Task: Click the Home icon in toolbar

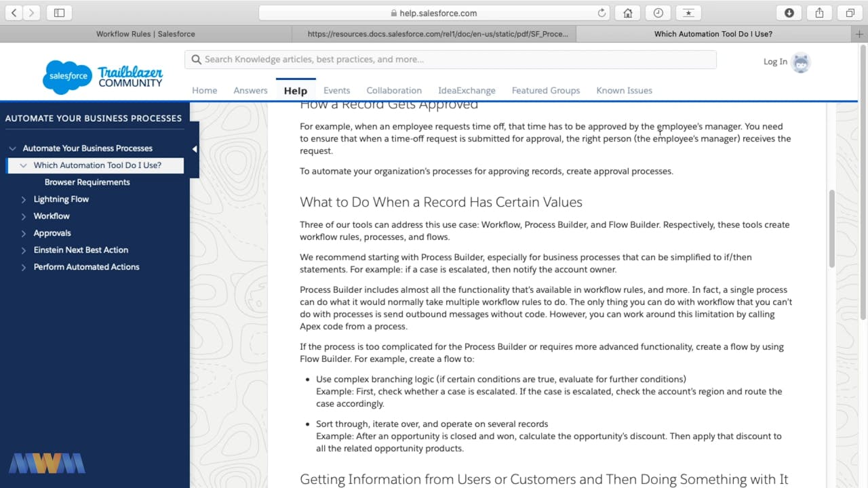Action: (628, 13)
